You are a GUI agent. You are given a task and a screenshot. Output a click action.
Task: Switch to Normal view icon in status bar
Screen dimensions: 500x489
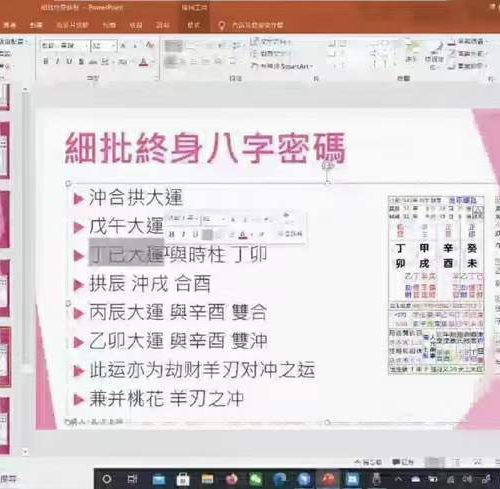(434, 462)
